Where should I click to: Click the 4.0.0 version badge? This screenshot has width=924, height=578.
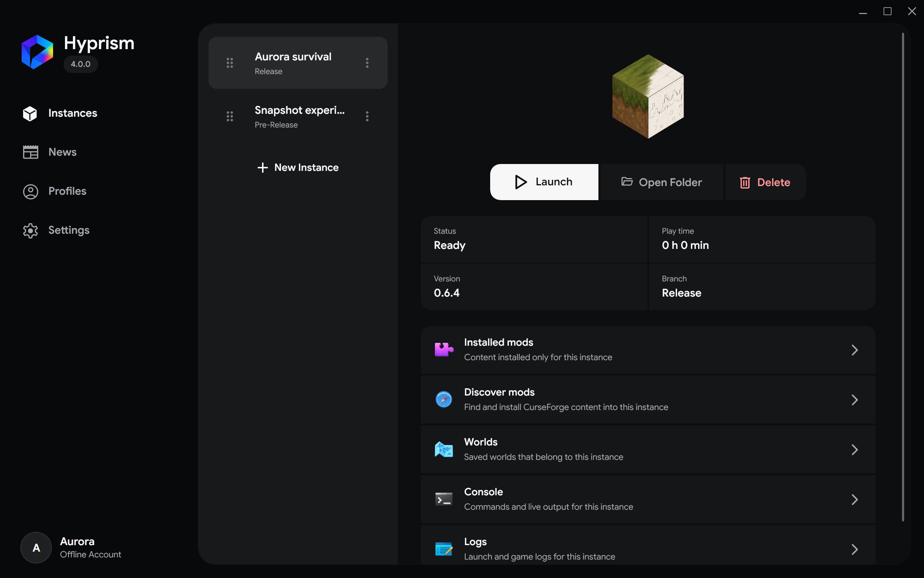pyautogui.click(x=80, y=64)
